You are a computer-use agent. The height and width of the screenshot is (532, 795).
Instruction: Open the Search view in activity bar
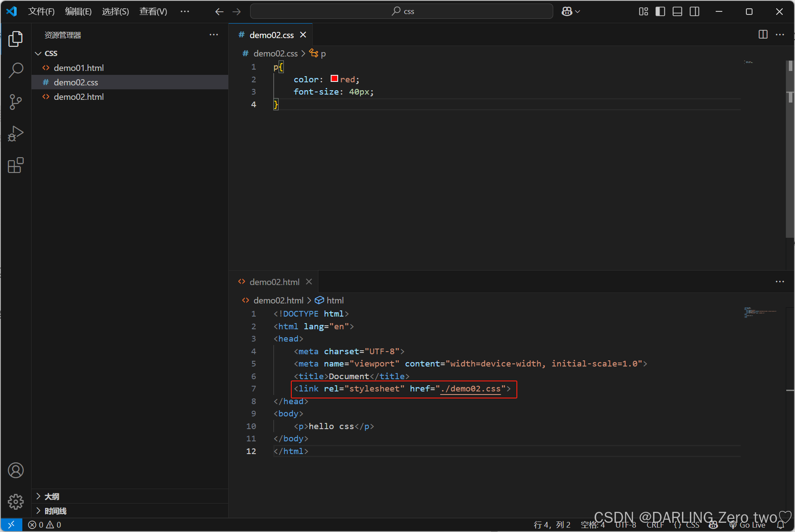click(16, 70)
